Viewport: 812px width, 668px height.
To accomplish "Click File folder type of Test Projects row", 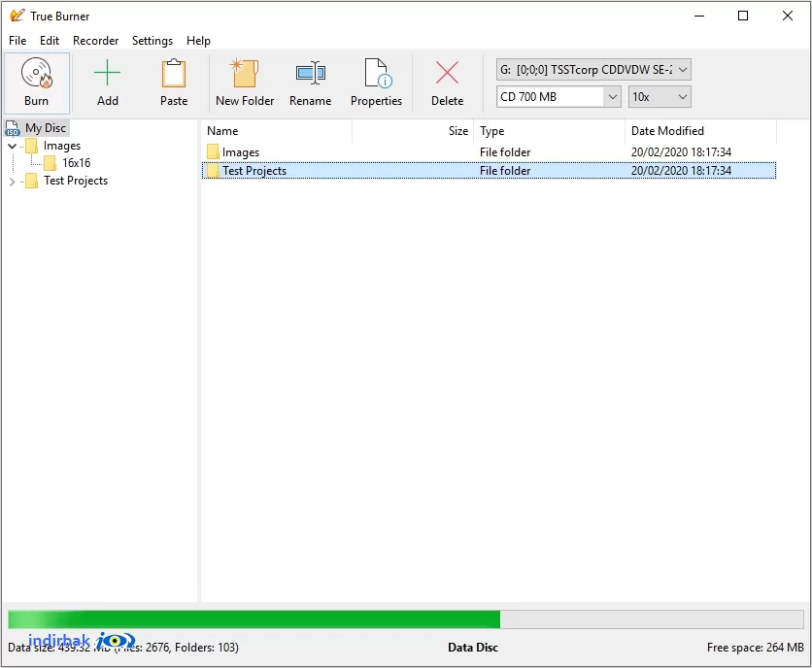I will tap(505, 171).
